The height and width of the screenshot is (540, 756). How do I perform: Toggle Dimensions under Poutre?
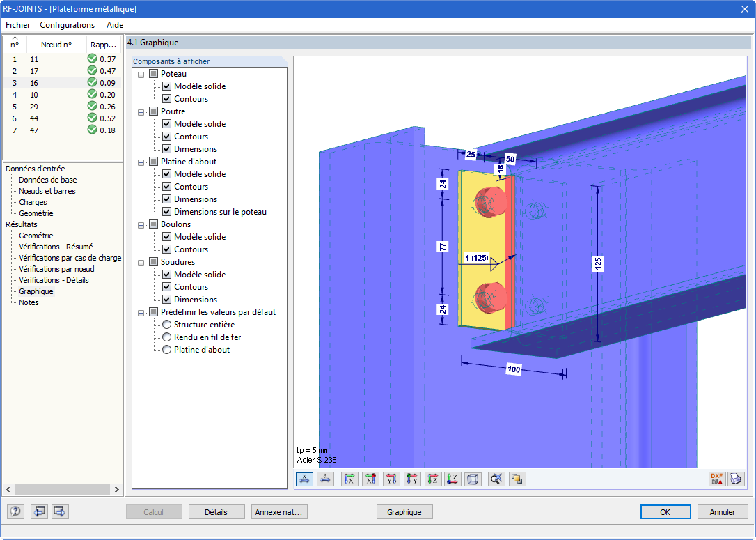[x=167, y=149]
